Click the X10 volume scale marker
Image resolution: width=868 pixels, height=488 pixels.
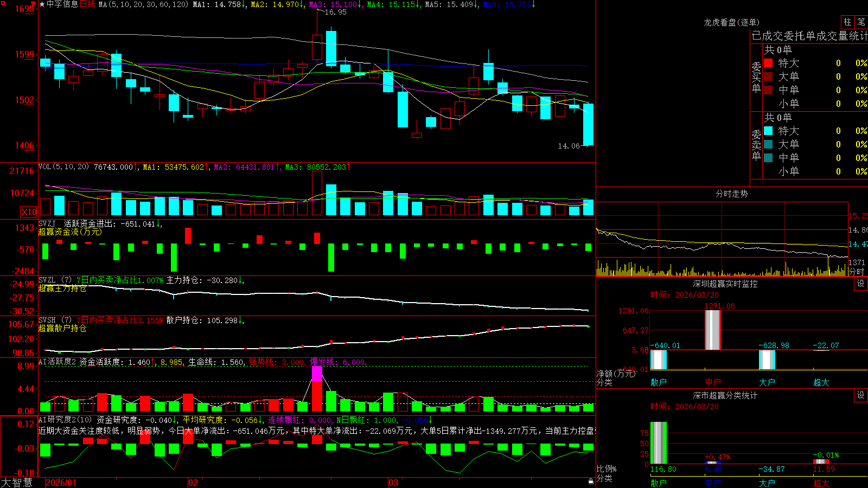coord(29,212)
